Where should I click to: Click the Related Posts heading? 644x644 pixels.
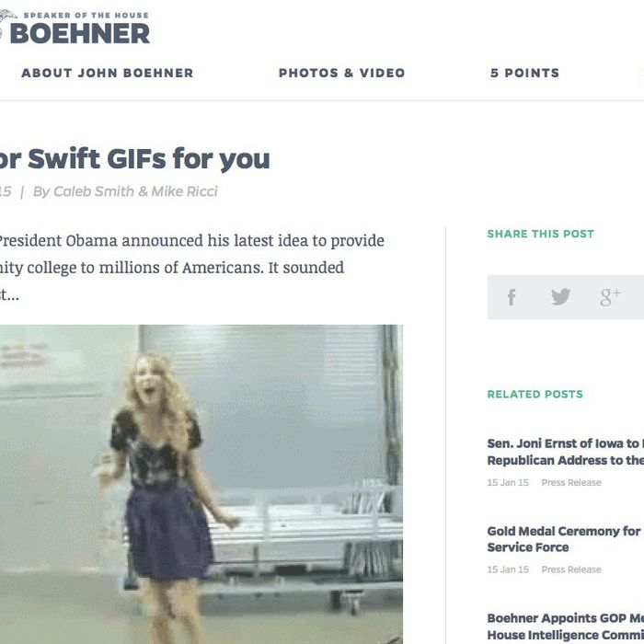point(535,395)
